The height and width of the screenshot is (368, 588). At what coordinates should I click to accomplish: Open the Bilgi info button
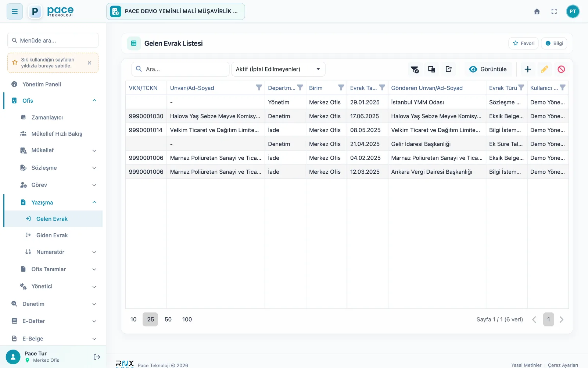click(554, 43)
